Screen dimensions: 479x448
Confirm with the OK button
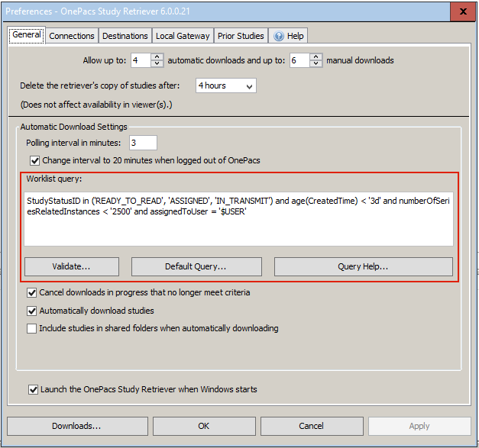pyautogui.click(x=204, y=426)
